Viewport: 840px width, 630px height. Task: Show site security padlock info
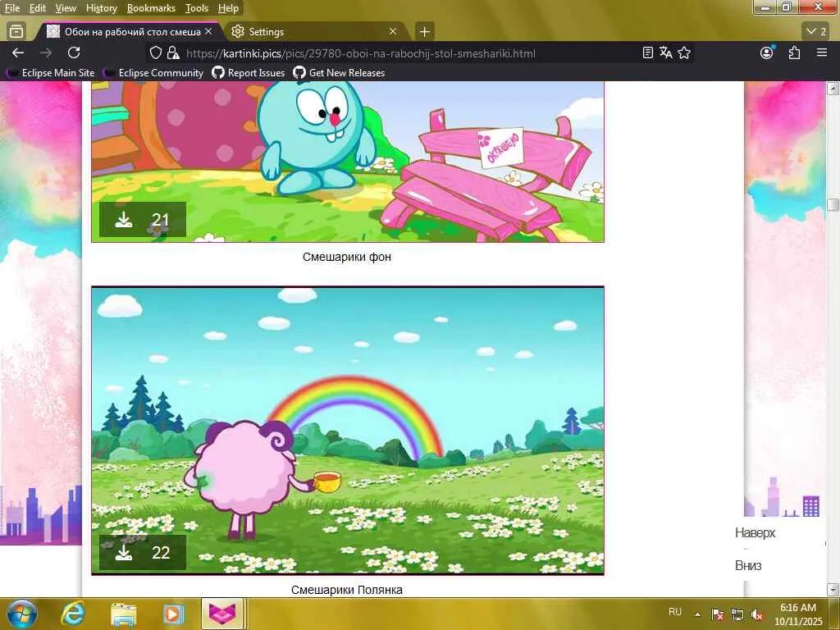173,52
